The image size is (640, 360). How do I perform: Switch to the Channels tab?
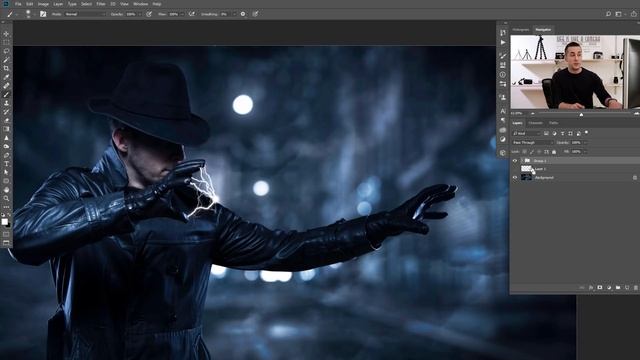pos(536,123)
